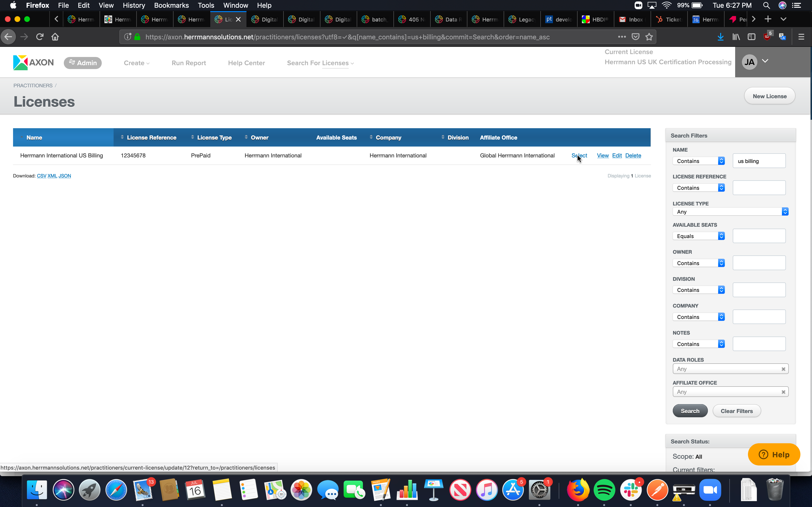Image resolution: width=812 pixels, height=507 pixels.
Task: Bookmark this page with the star icon
Action: (x=649, y=37)
